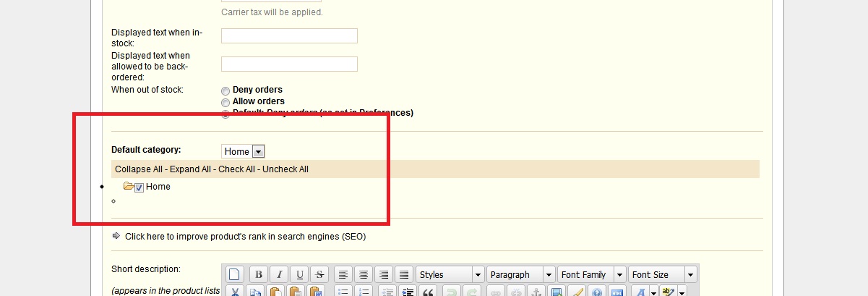868x296 pixels.
Task: Toggle bold formatting in the editor
Action: coord(259,275)
